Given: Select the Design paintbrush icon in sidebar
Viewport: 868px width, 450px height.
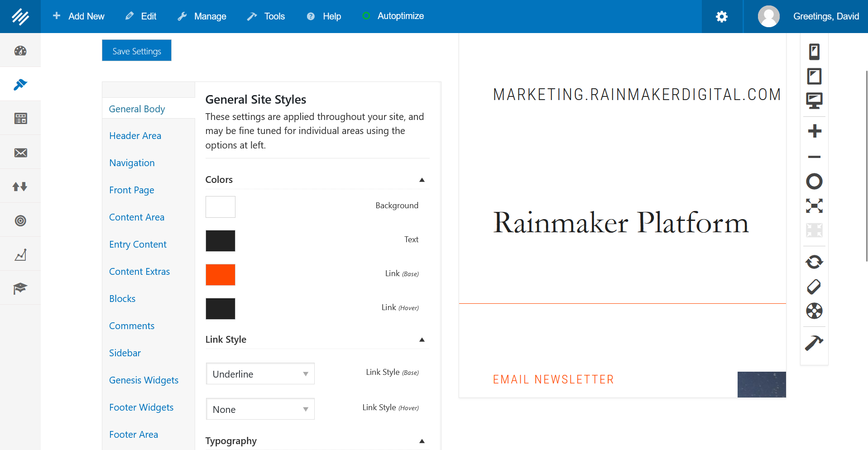Looking at the screenshot, I should click(x=20, y=84).
